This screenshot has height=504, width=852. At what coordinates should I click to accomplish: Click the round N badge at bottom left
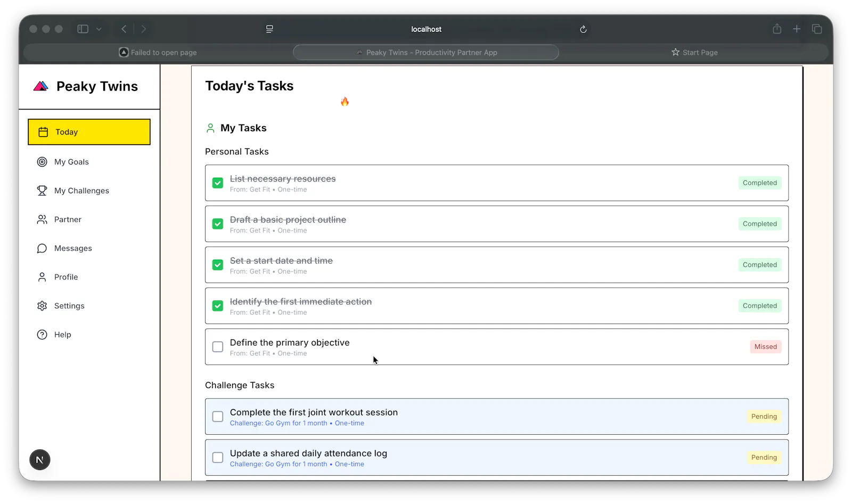(x=40, y=460)
